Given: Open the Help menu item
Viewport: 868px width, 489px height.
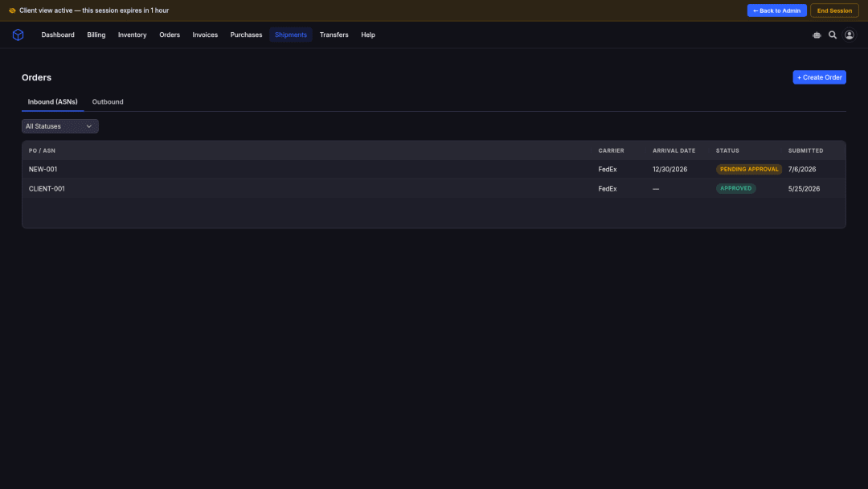Looking at the screenshot, I should click(368, 35).
